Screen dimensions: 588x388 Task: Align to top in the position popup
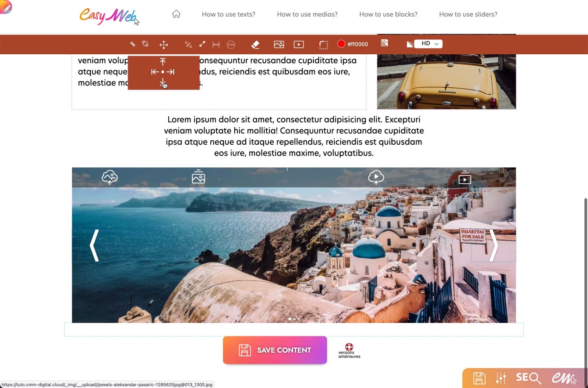tap(163, 62)
